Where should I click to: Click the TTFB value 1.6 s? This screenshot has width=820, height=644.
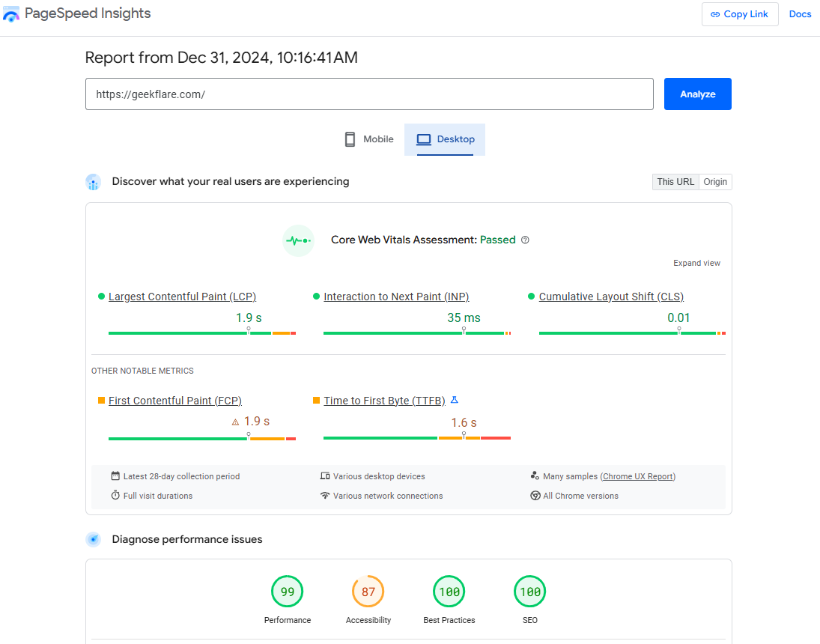tap(464, 422)
